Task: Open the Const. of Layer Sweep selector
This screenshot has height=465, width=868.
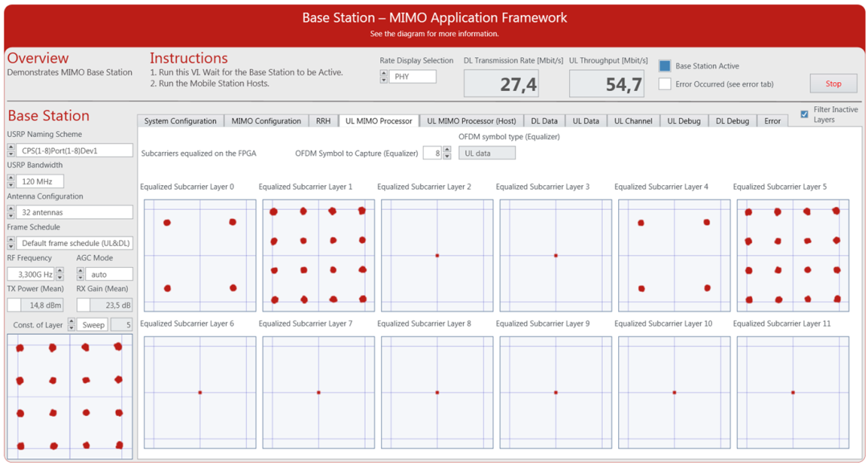Action: (92, 325)
